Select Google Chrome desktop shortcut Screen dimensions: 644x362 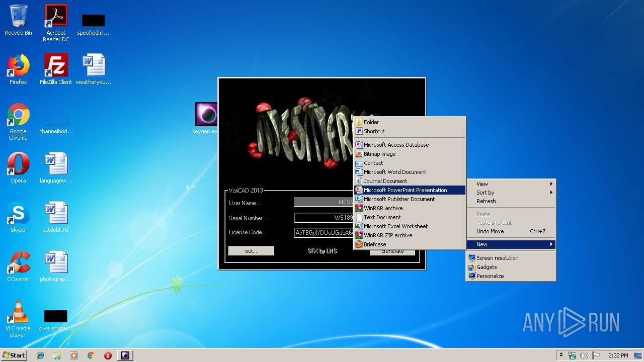click(x=18, y=122)
